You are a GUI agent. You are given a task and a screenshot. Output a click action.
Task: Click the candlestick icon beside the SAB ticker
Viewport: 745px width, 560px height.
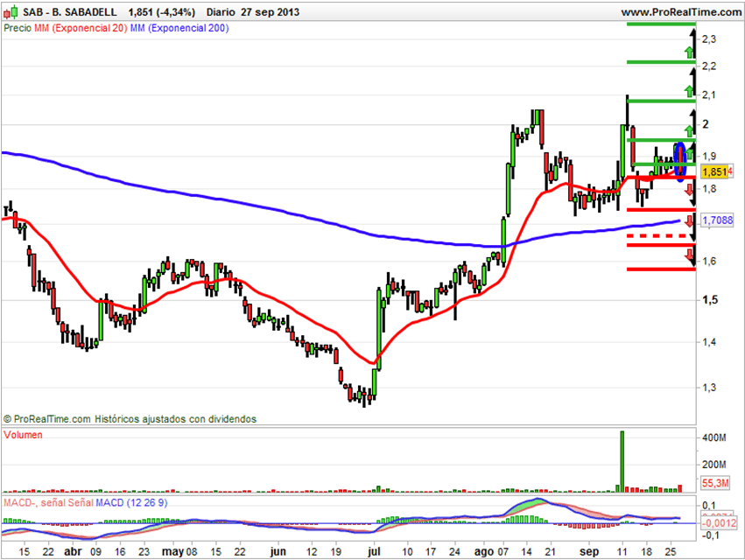click(11, 12)
